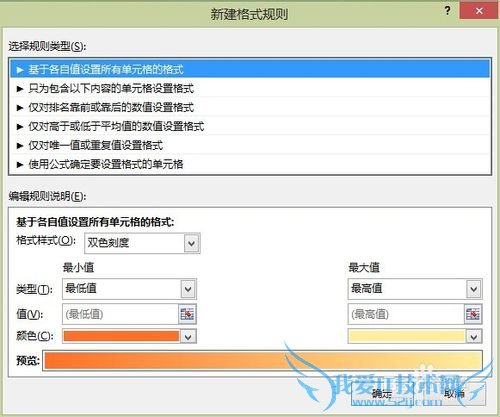This screenshot has width=500, height=417.
Task: Click the 确定 button
Action: pyautogui.click(x=382, y=394)
